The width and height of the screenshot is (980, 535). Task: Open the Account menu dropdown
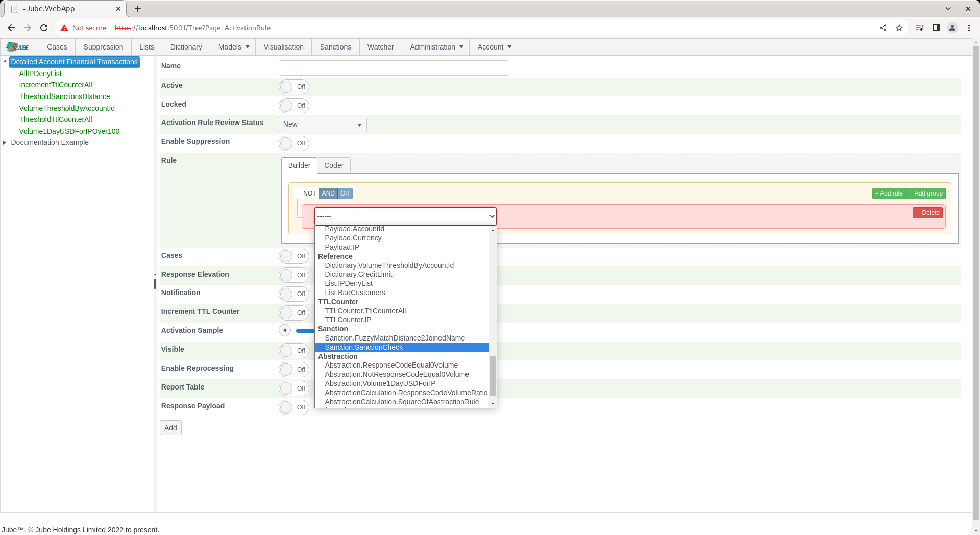[494, 47]
